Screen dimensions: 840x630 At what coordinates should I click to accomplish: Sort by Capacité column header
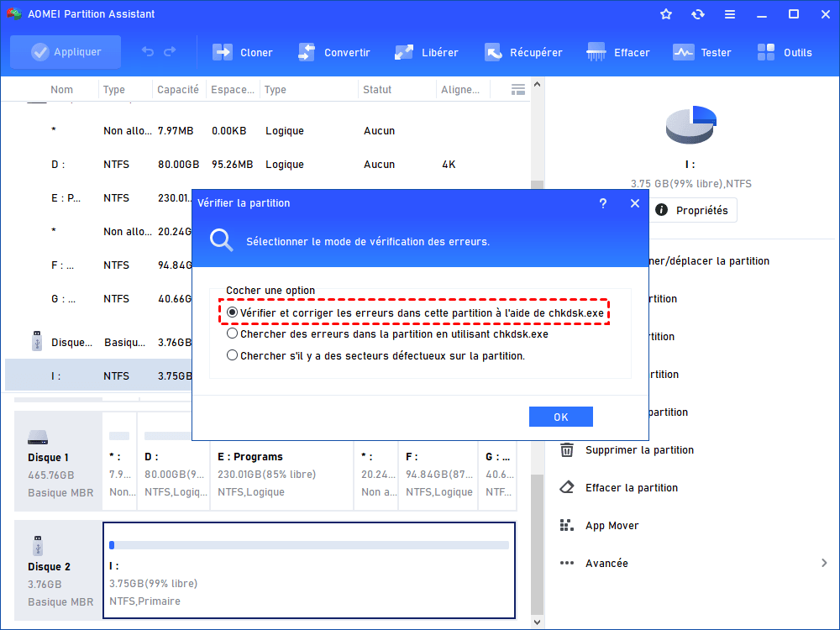[x=178, y=90]
